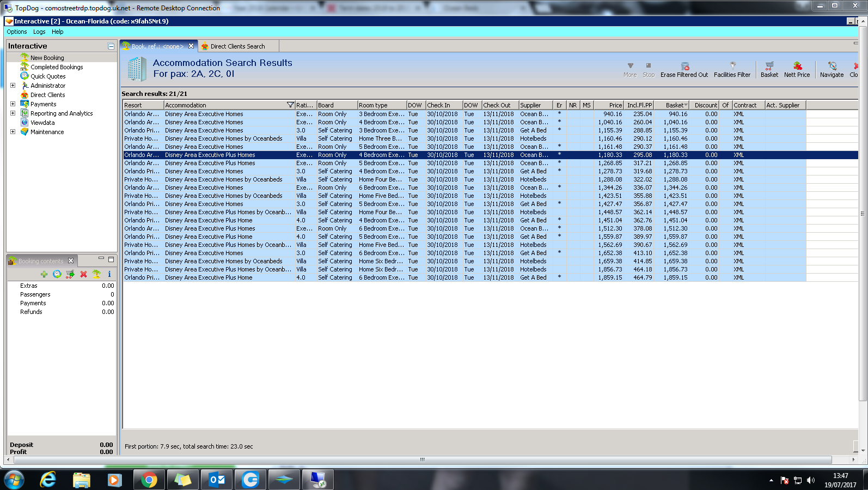The image size is (868, 490).
Task: Open New Booking in Interactive tree
Action: pos(47,58)
